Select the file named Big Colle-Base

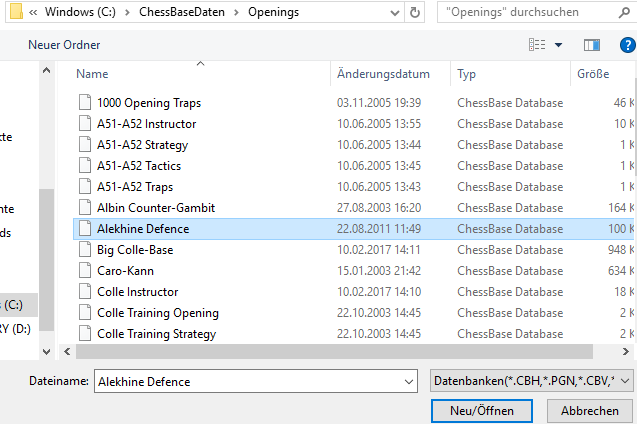click(135, 250)
